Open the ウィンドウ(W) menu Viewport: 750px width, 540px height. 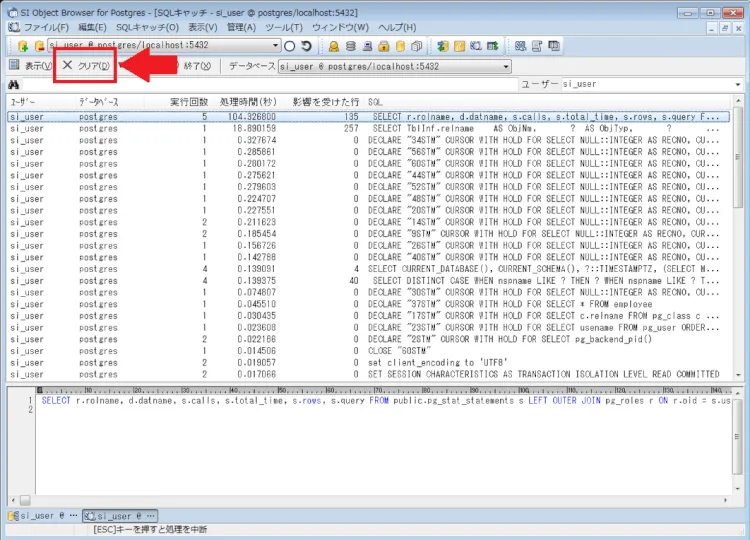point(340,27)
